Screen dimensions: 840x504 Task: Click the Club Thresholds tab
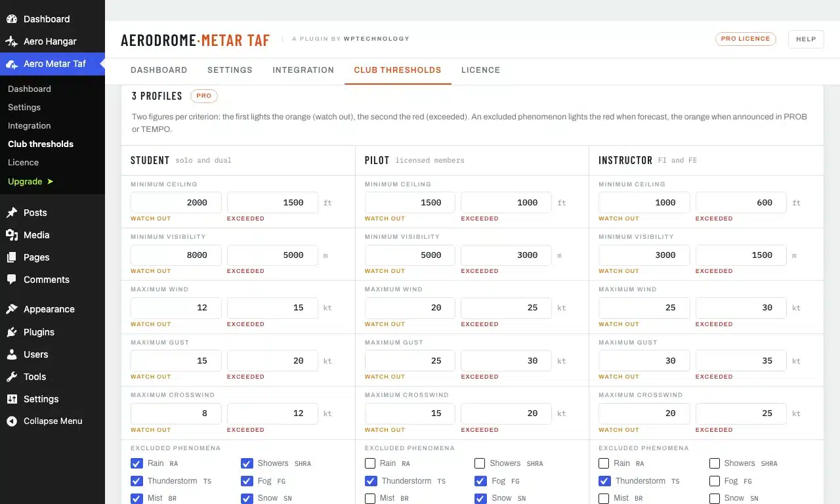point(398,70)
